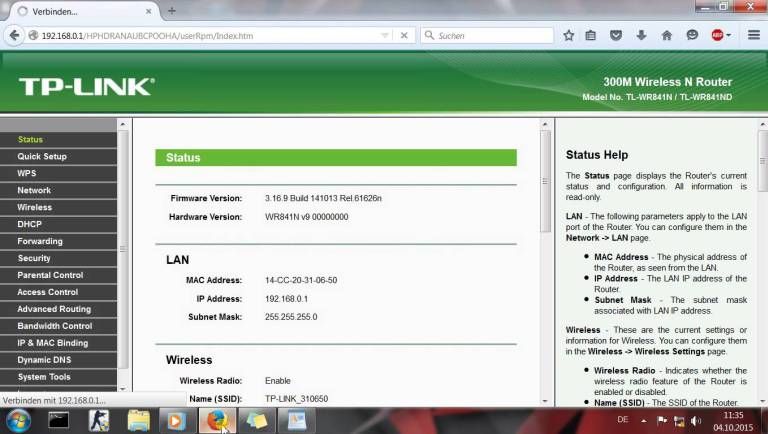This screenshot has height=434, width=768.
Task: Click the sidebar scroll down arrow
Action: tap(123, 388)
